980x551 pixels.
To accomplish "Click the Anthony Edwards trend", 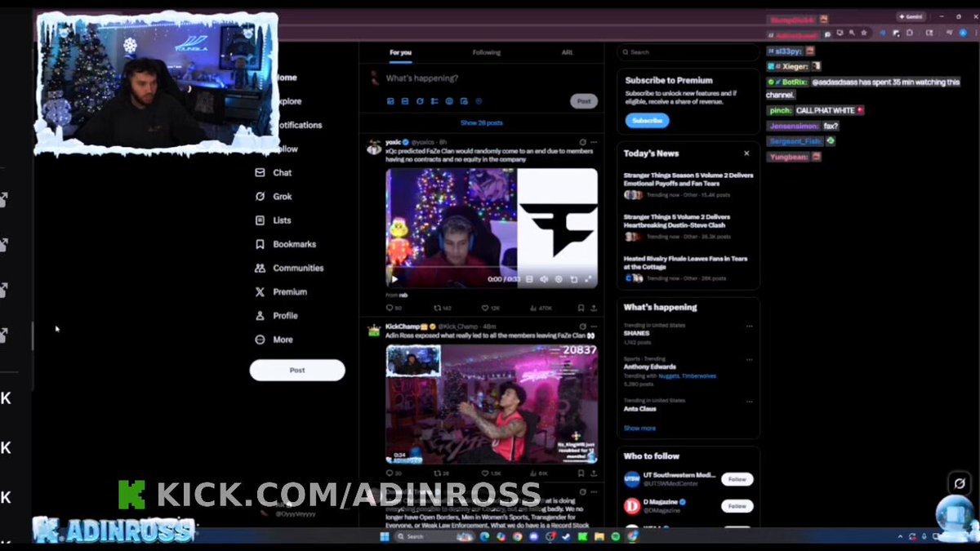I will pos(650,367).
